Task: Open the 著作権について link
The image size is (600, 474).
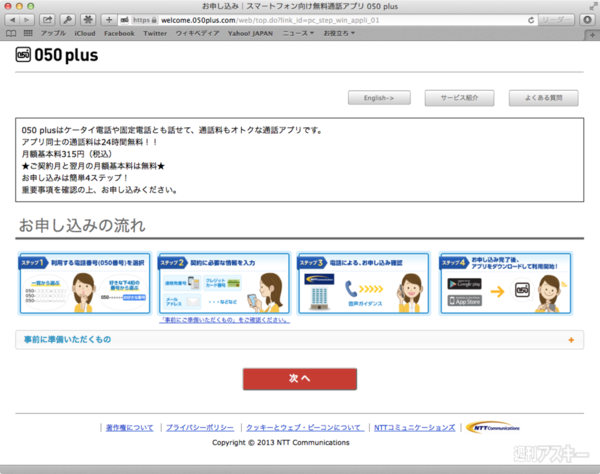Action: (129, 428)
